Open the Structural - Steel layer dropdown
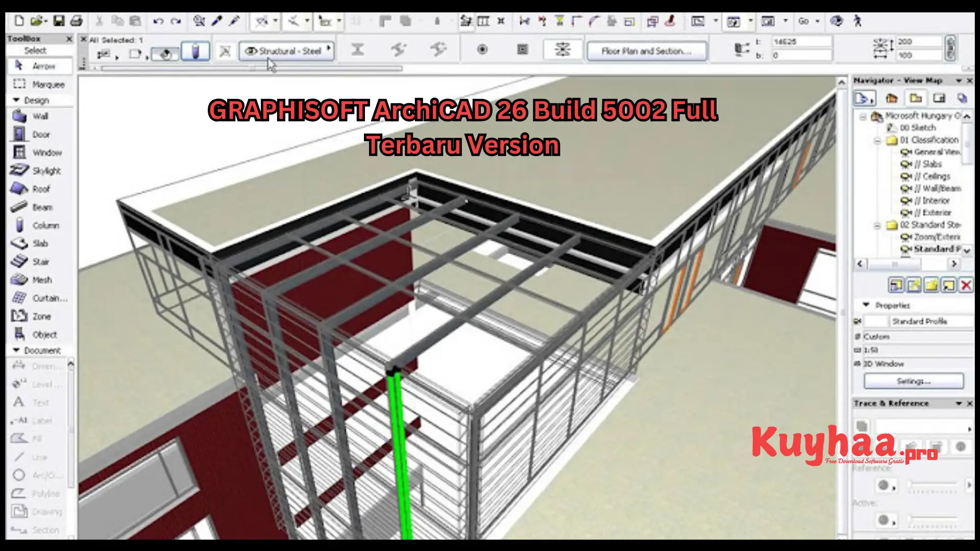 coord(286,51)
